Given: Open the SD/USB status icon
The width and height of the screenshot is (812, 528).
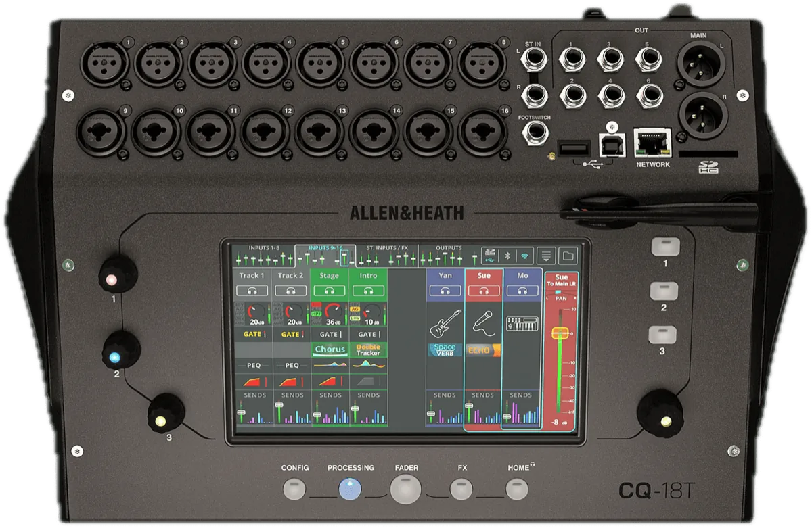Looking at the screenshot, I should pos(489,256).
